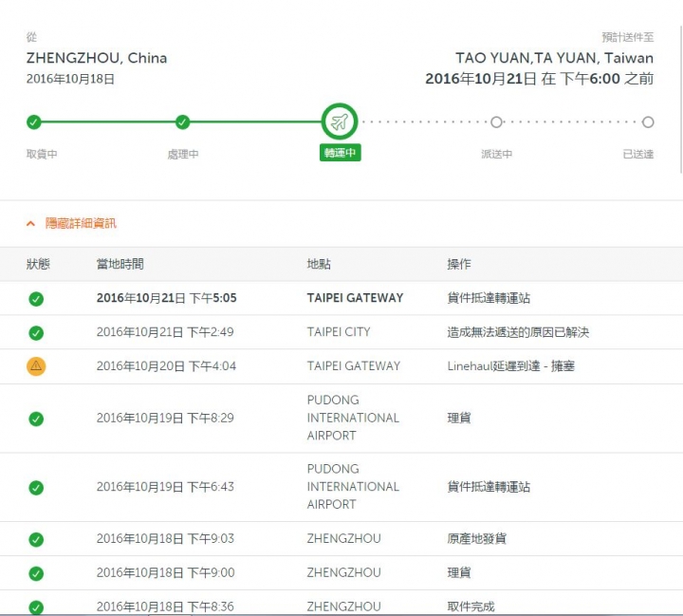Click the 原產地發貨 action text
The width and height of the screenshot is (683, 616).
(x=477, y=539)
